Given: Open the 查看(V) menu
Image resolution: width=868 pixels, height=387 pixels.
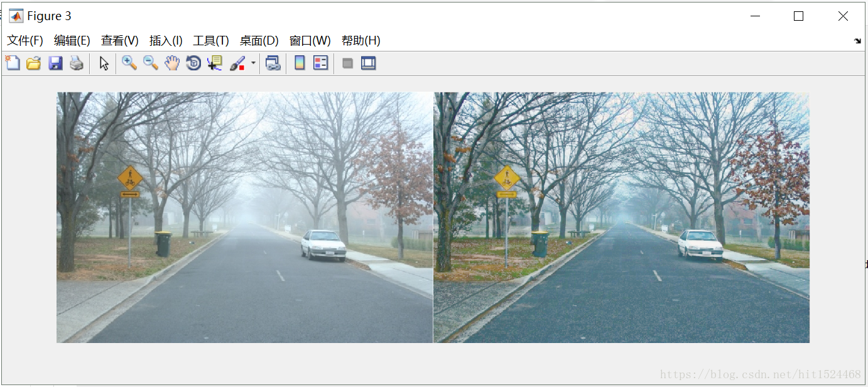Looking at the screenshot, I should coord(120,41).
